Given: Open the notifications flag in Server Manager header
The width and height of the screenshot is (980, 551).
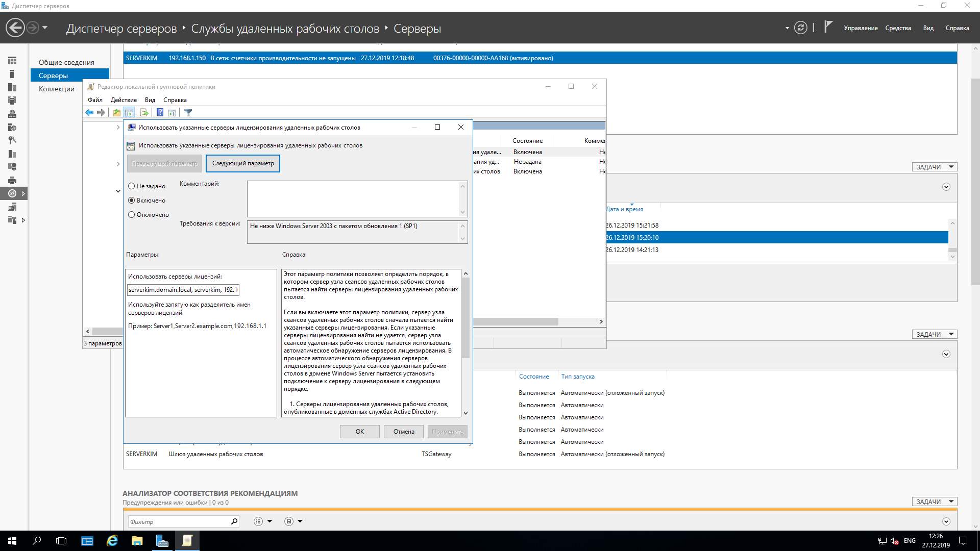Looking at the screenshot, I should tap(828, 27).
